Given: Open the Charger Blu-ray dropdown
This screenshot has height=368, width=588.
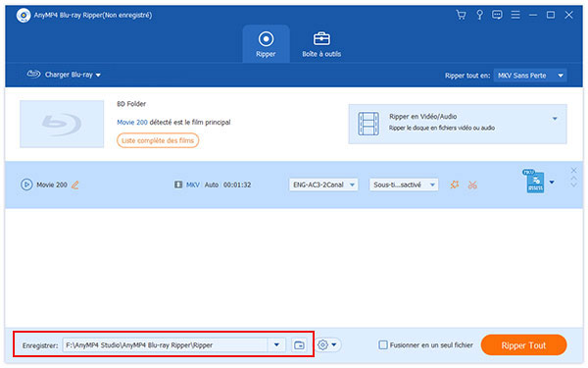Looking at the screenshot, I should pos(64,75).
